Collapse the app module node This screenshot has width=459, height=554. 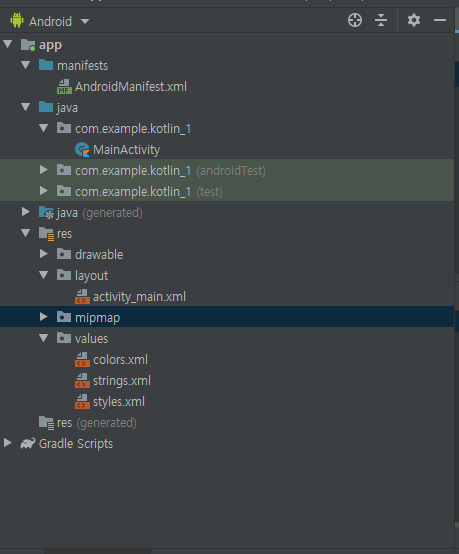tap(8, 45)
